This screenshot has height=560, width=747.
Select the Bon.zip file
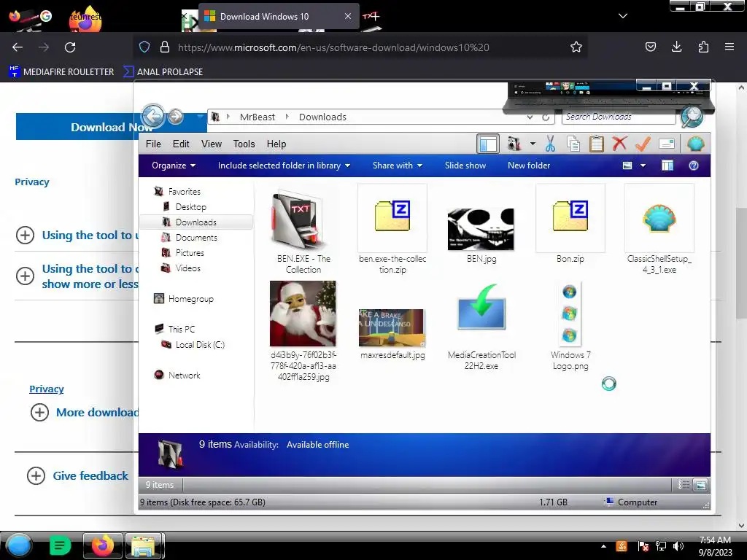[570, 225]
